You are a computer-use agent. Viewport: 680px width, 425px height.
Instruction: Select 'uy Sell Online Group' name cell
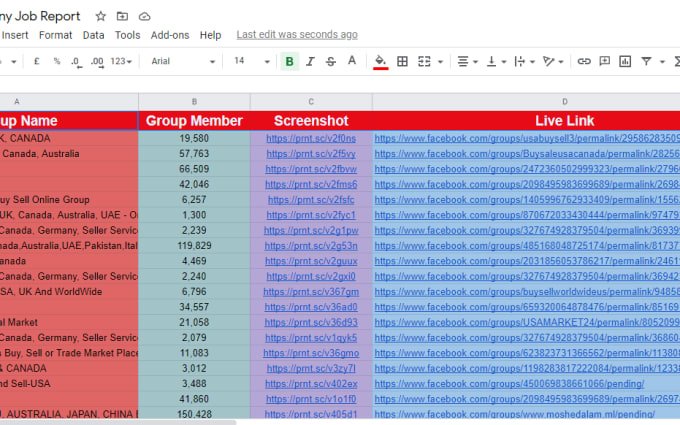pos(69,200)
